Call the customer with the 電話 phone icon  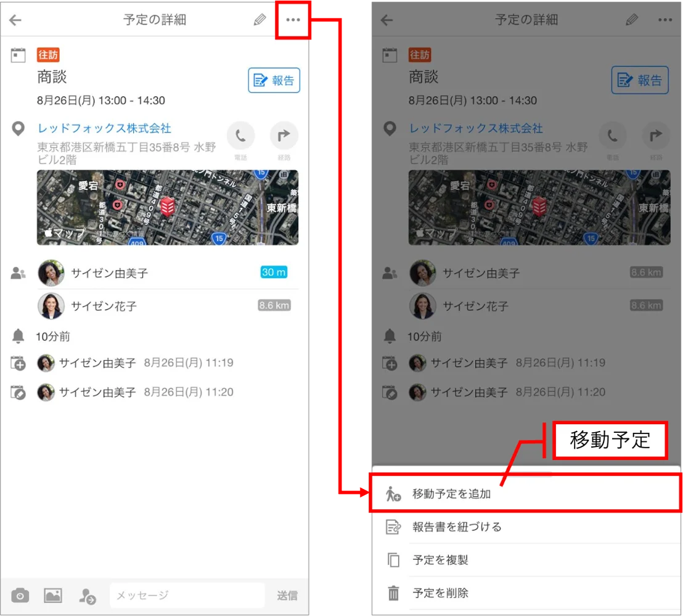coord(240,136)
